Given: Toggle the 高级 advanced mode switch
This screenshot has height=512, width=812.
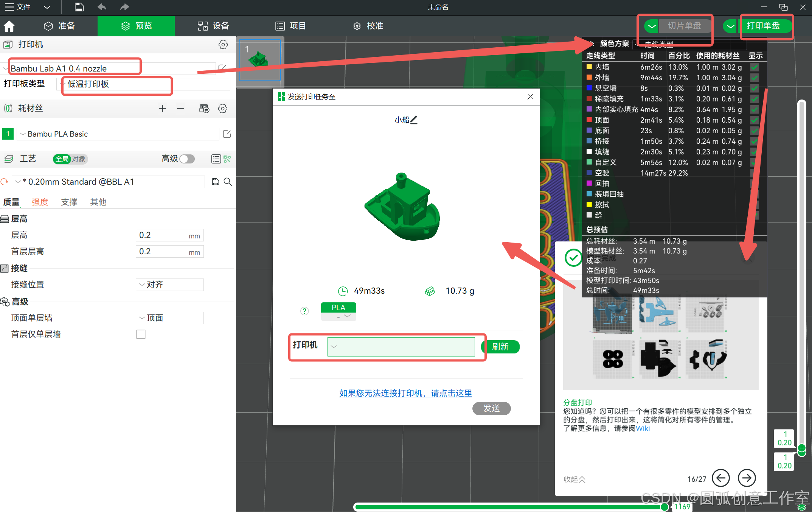Looking at the screenshot, I should tap(187, 159).
